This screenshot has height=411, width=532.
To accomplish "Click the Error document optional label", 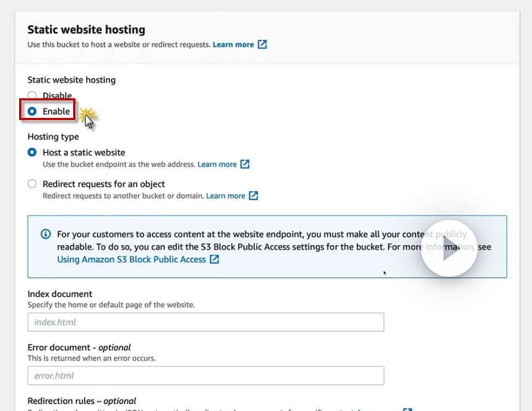I will point(79,348).
